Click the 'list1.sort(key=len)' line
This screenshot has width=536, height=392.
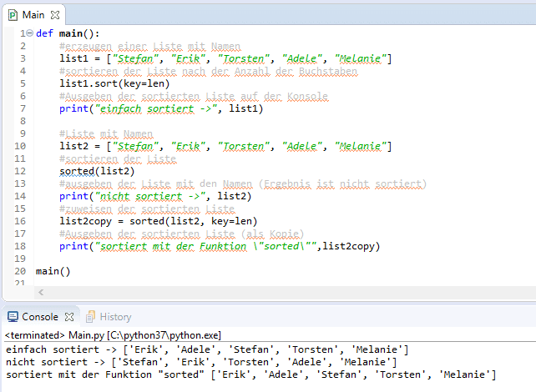[x=114, y=83]
